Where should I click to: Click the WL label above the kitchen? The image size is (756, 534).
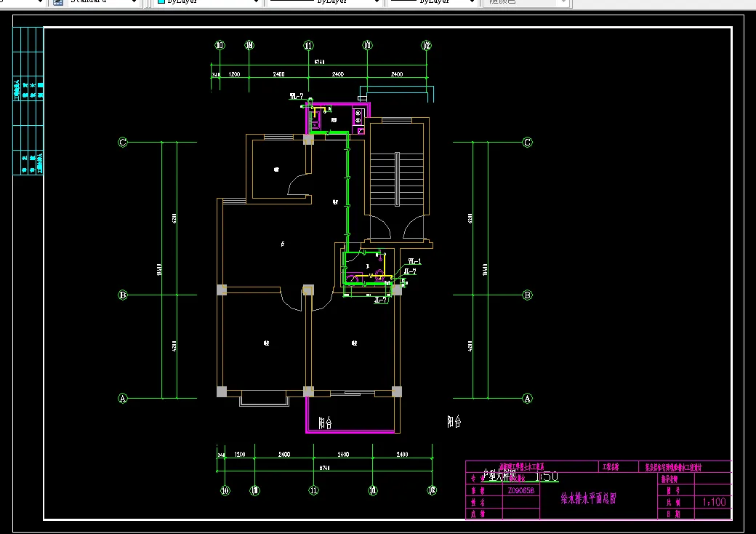[x=297, y=97]
